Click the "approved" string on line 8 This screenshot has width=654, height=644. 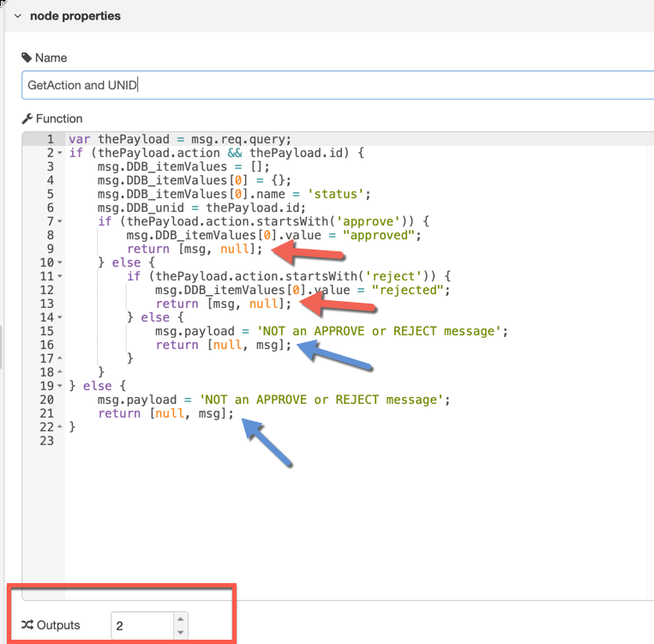(378, 236)
